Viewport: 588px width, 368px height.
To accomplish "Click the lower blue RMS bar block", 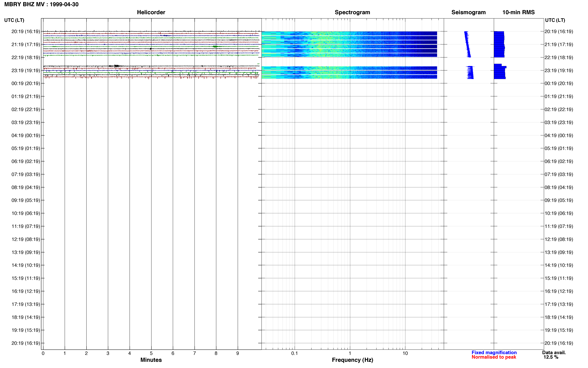I will (500, 72).
